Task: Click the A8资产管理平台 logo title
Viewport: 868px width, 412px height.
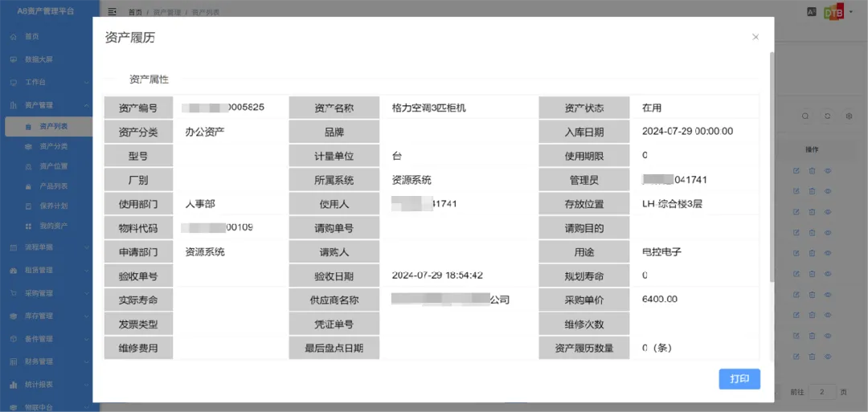Action: coord(45,11)
